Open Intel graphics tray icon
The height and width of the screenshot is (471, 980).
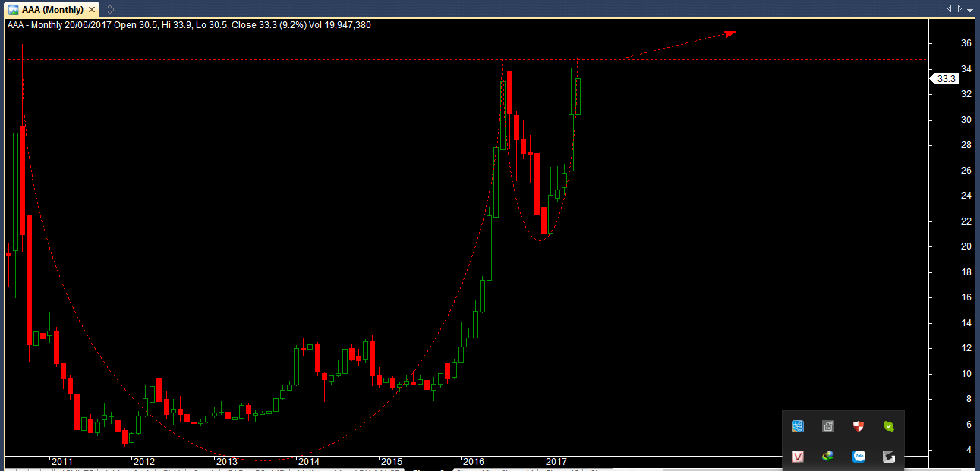click(798, 426)
